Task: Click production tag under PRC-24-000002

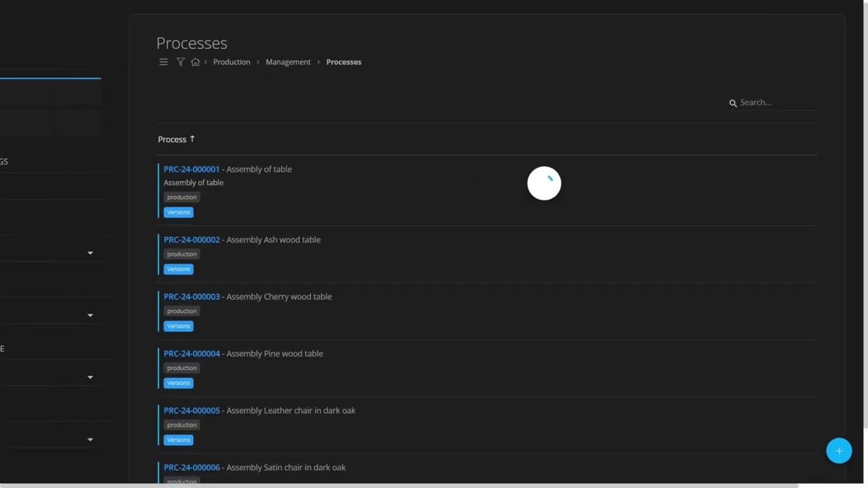Action: [x=182, y=254]
